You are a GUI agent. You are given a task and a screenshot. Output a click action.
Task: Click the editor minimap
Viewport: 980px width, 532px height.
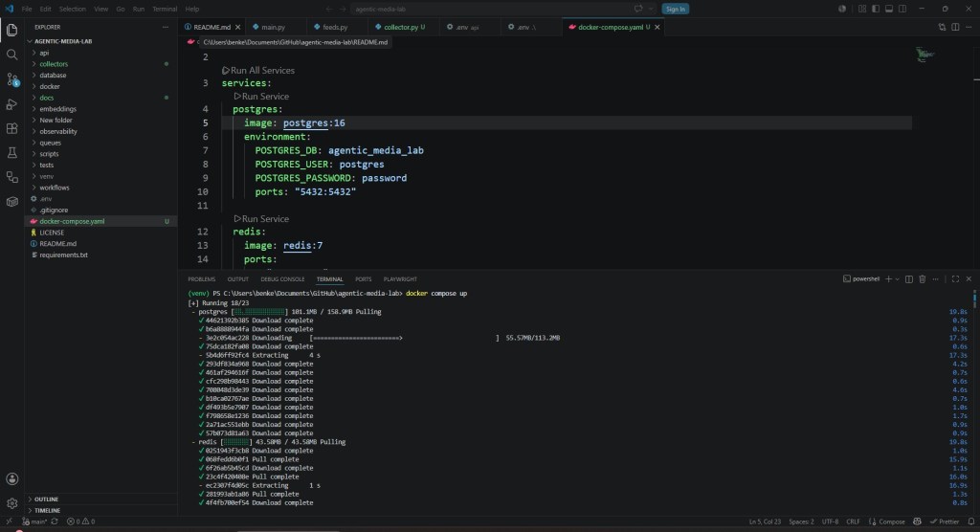[925, 55]
